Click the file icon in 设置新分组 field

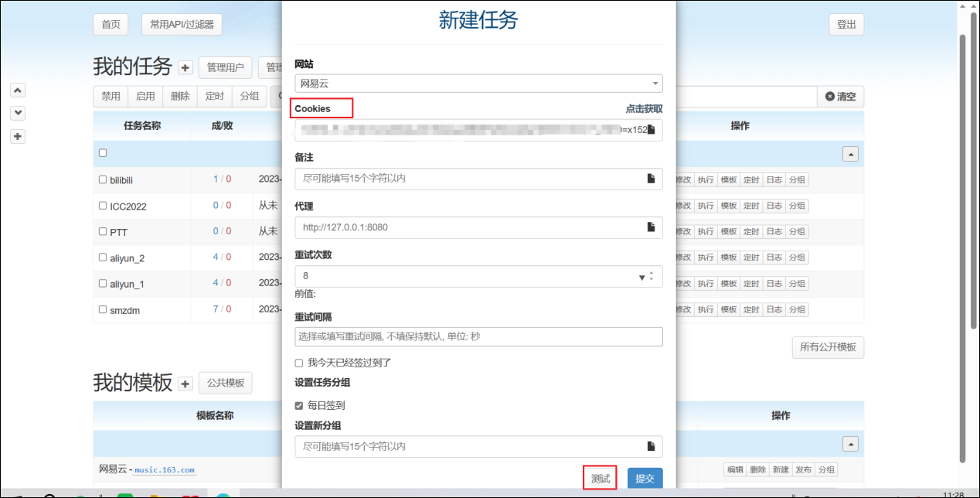(651, 446)
